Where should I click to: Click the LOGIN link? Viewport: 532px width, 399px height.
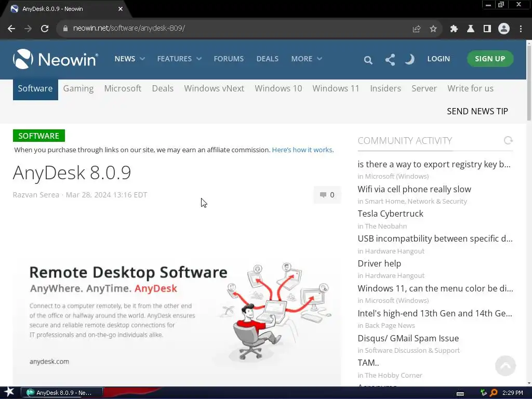438,59
